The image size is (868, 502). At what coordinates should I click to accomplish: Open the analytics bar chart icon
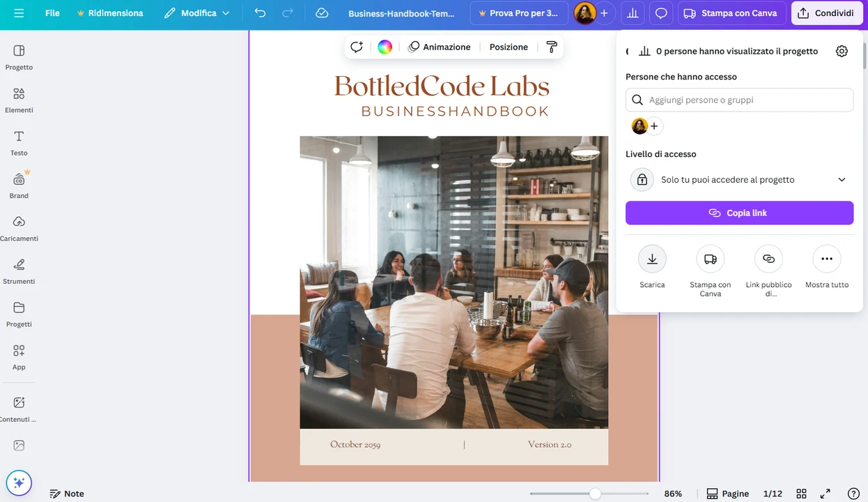633,13
